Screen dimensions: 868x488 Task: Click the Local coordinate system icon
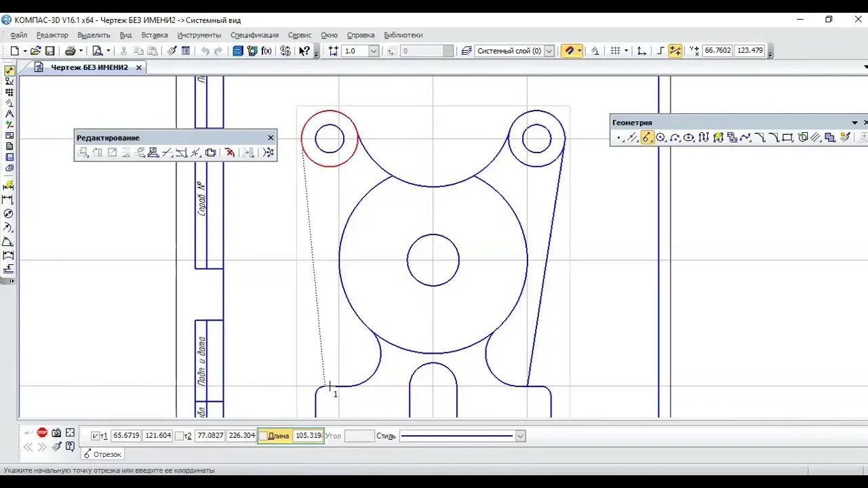point(642,51)
